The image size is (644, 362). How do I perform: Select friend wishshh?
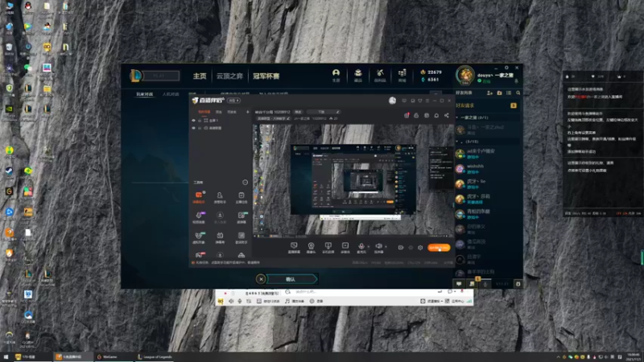[x=487, y=169]
